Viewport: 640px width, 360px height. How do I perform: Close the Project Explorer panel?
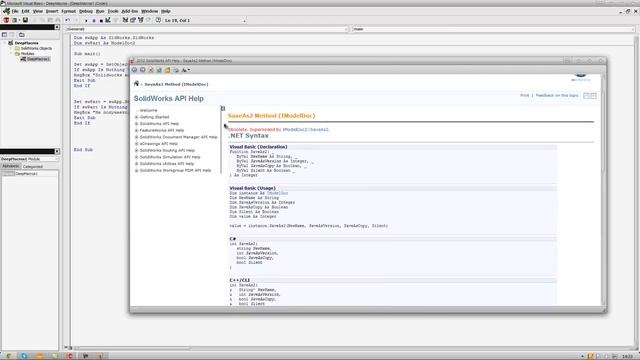pyautogui.click(x=57, y=27)
